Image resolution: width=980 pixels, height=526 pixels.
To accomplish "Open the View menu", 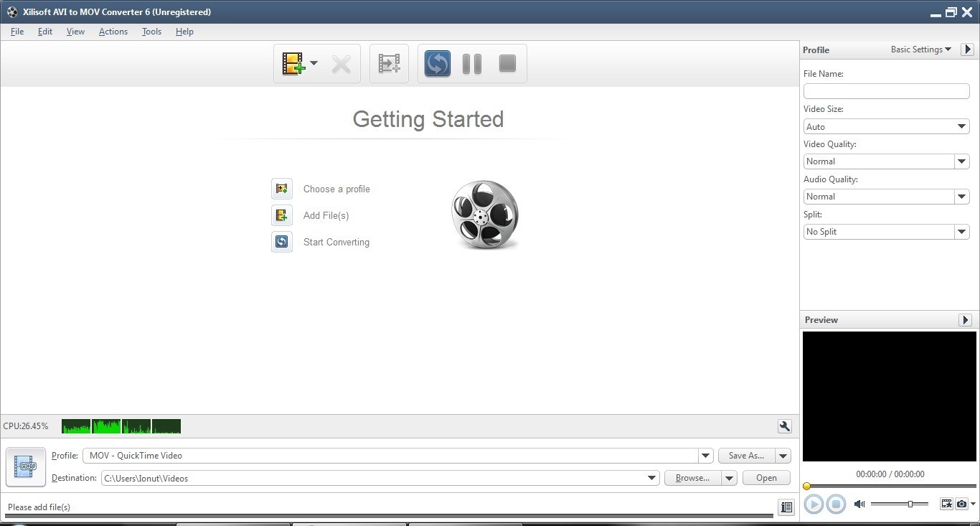I will (75, 32).
